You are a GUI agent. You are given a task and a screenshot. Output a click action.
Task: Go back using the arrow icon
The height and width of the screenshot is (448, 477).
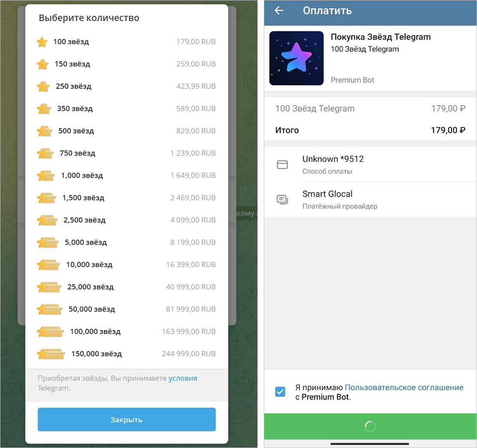click(x=279, y=11)
